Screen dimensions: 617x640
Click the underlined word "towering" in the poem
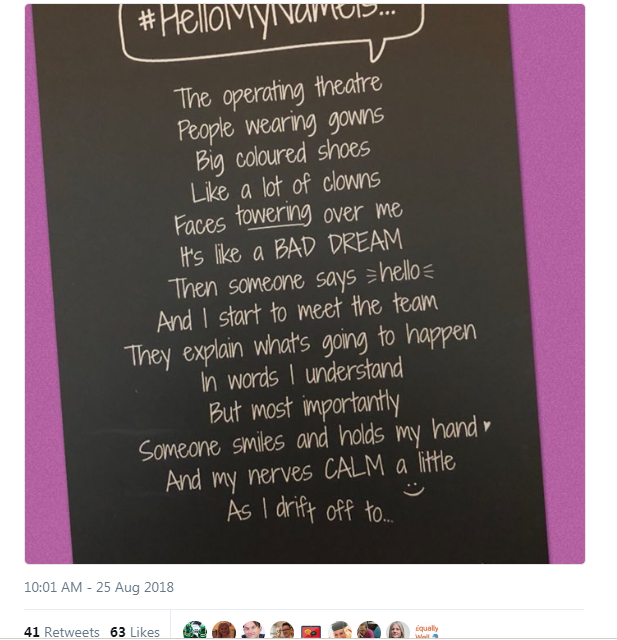273,215
